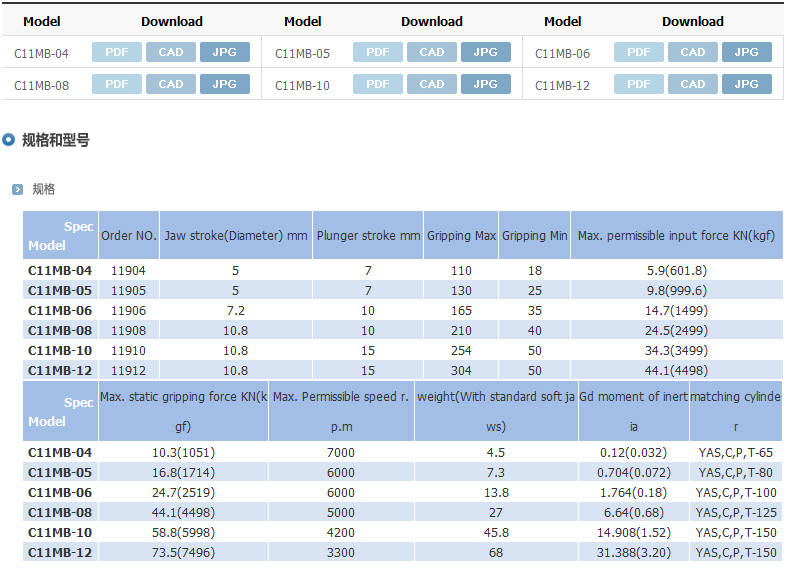Download CAD file for C11MB-04

pyautogui.click(x=171, y=52)
